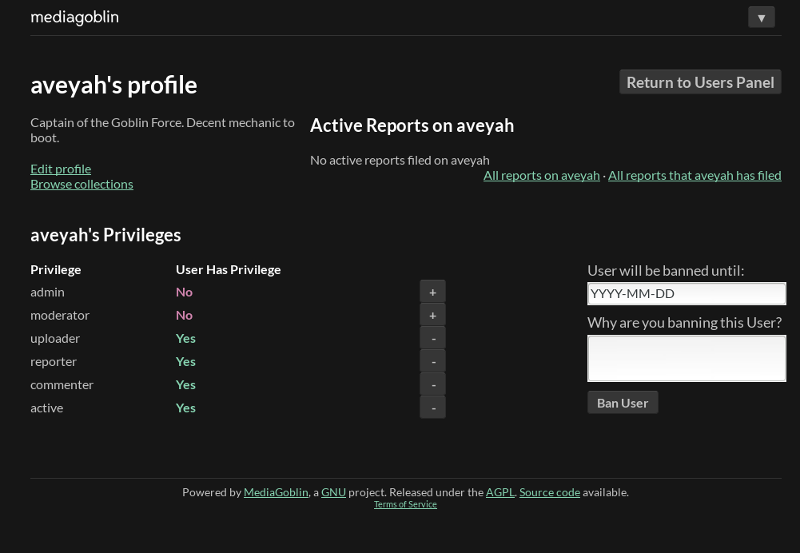
Task: Open the Source code link
Action: 549,492
